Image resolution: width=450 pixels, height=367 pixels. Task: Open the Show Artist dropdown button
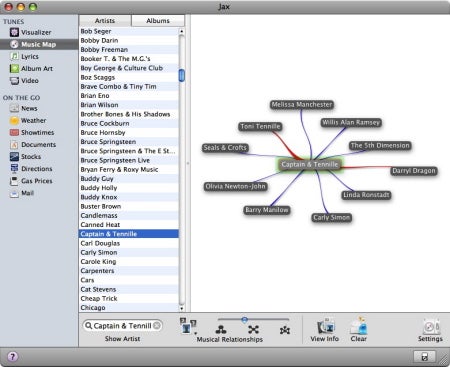tap(188, 327)
